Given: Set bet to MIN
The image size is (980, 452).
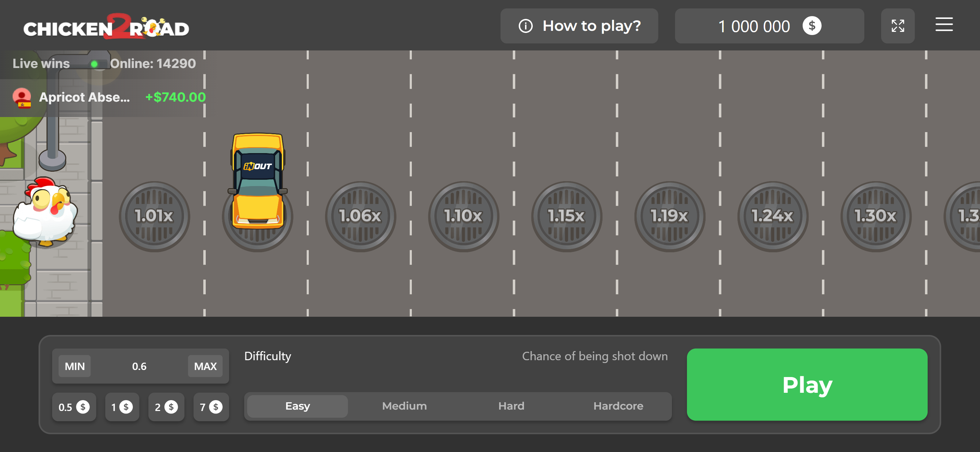Looking at the screenshot, I should (75, 366).
